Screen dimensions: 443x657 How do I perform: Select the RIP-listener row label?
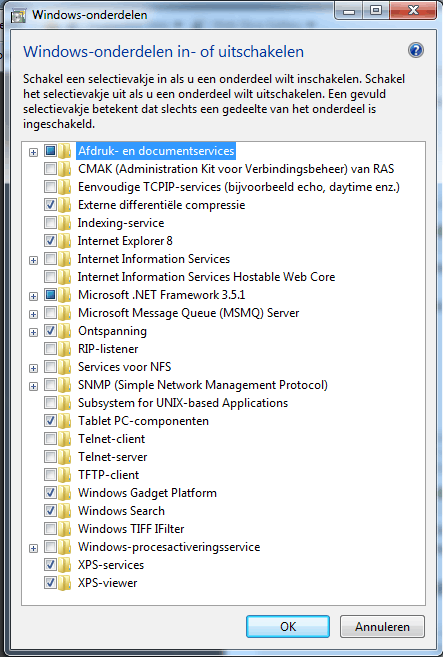click(108, 349)
